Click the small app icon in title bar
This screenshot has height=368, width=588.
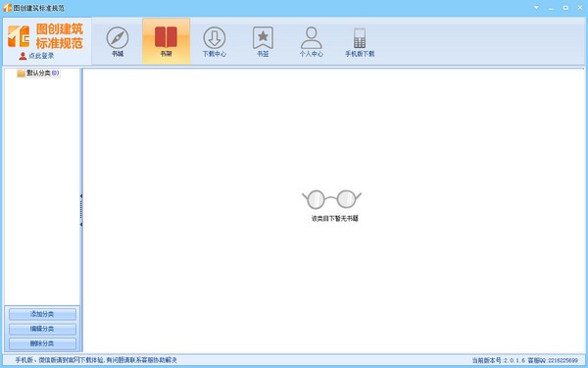coord(8,8)
